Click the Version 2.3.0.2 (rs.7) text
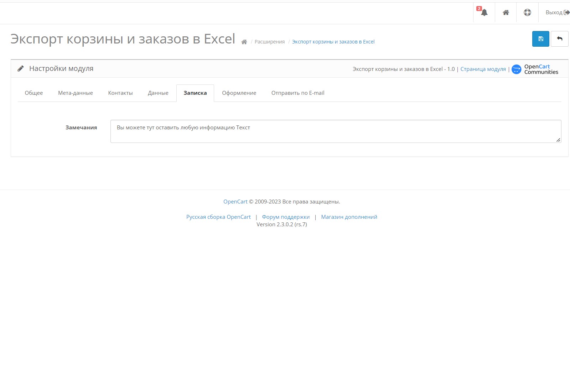 pyautogui.click(x=282, y=225)
